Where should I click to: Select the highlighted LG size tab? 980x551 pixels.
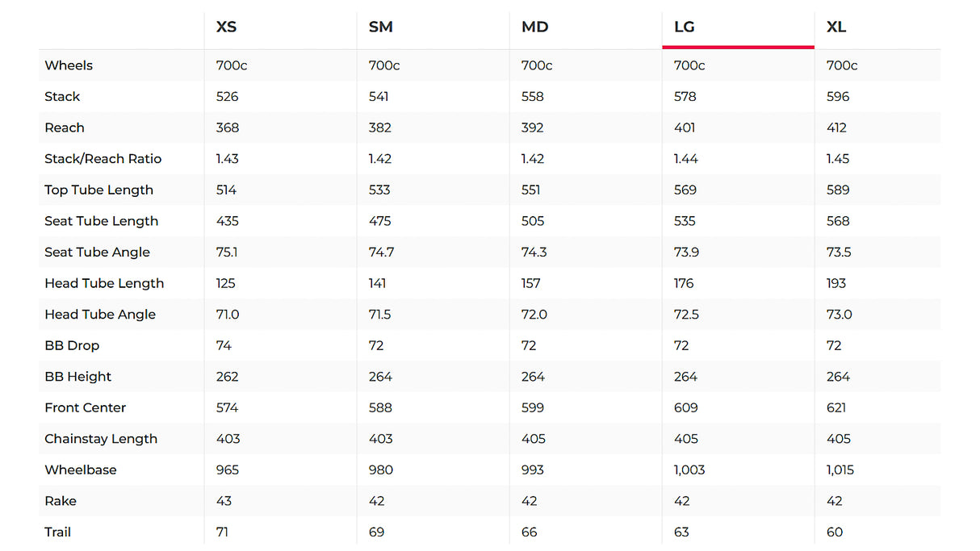click(x=684, y=27)
